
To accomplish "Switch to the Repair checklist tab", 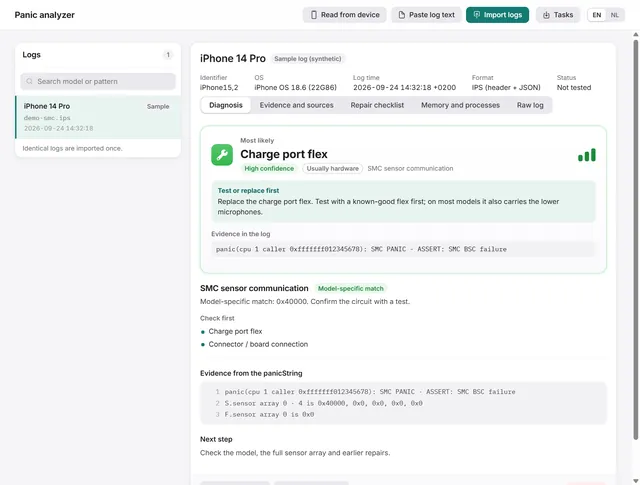I will click(377, 105).
